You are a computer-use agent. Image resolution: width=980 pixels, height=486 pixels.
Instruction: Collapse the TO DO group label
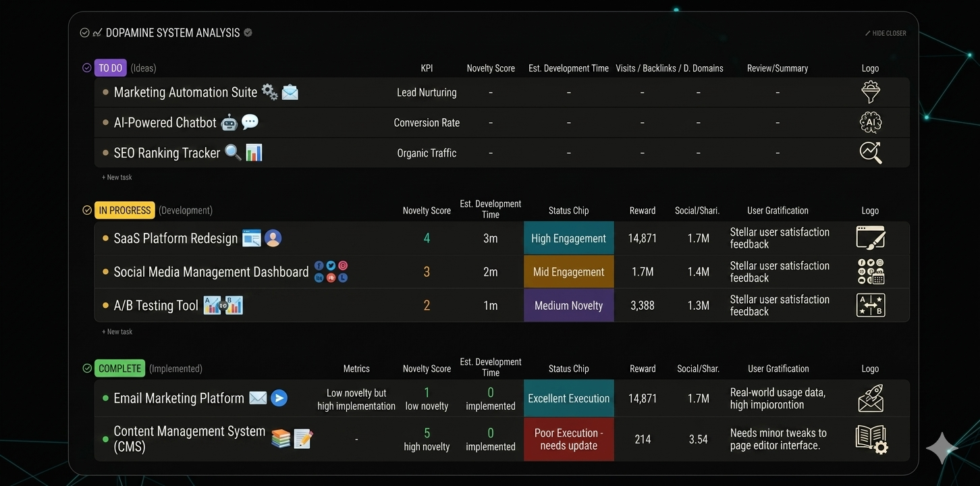click(110, 68)
